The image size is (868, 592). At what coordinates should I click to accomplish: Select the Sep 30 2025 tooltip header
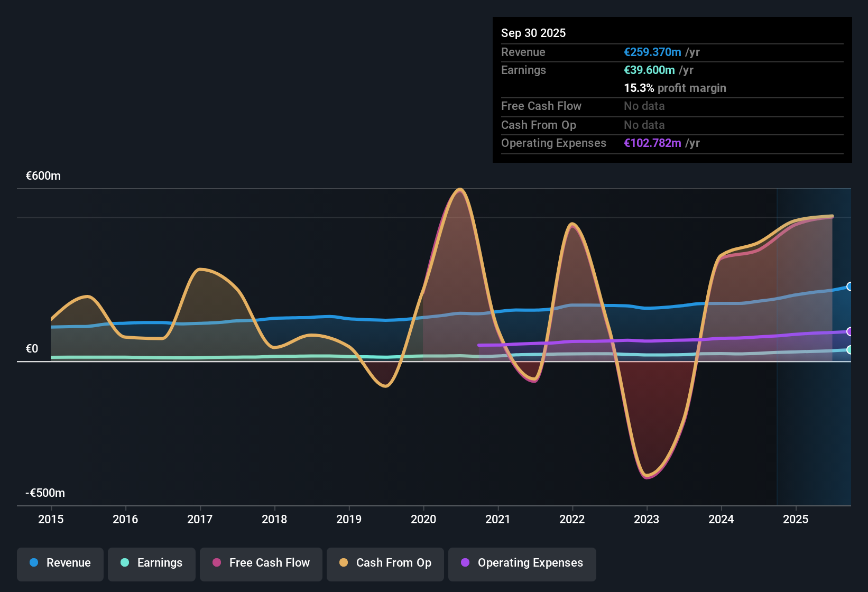click(533, 33)
